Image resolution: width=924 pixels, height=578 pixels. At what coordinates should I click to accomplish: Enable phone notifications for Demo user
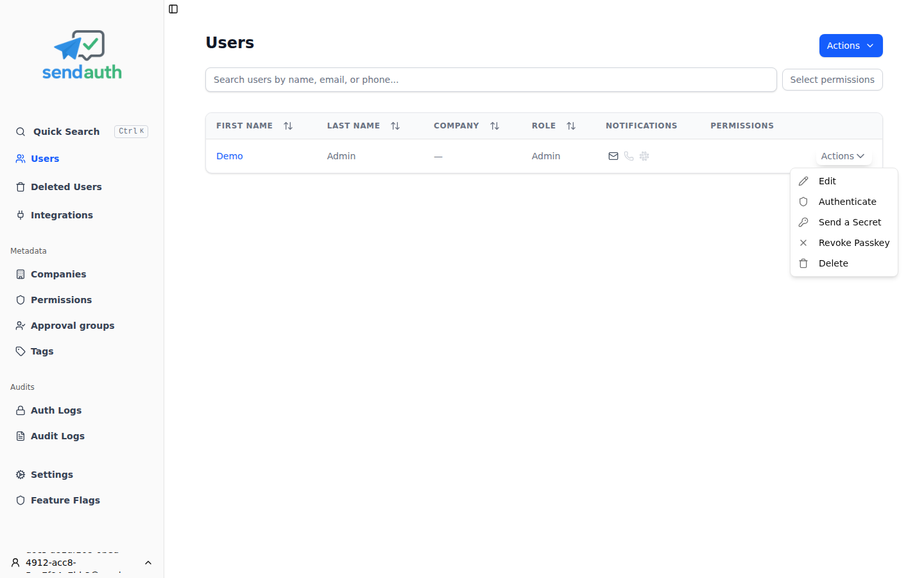point(629,156)
